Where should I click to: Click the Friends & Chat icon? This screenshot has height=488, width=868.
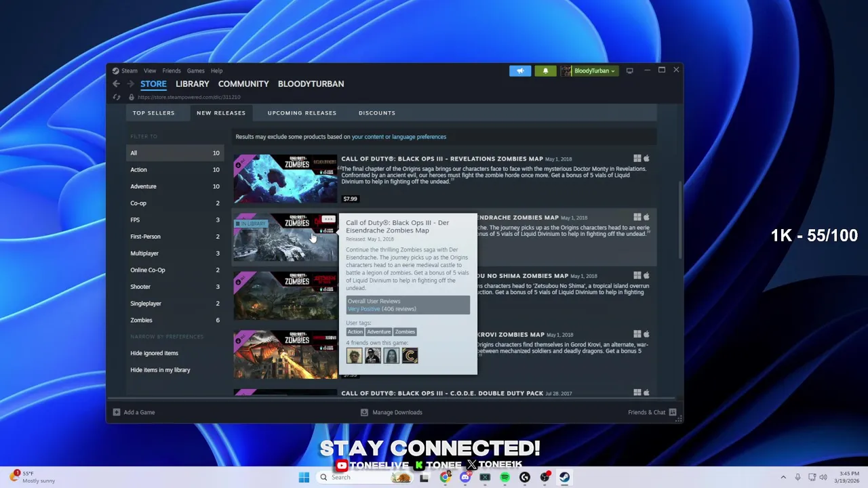[673, 412]
